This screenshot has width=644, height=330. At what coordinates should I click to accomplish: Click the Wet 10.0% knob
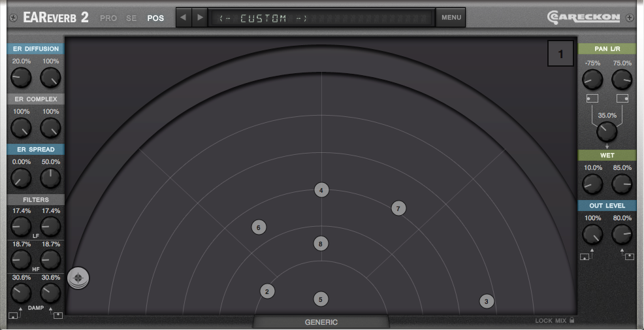(592, 184)
